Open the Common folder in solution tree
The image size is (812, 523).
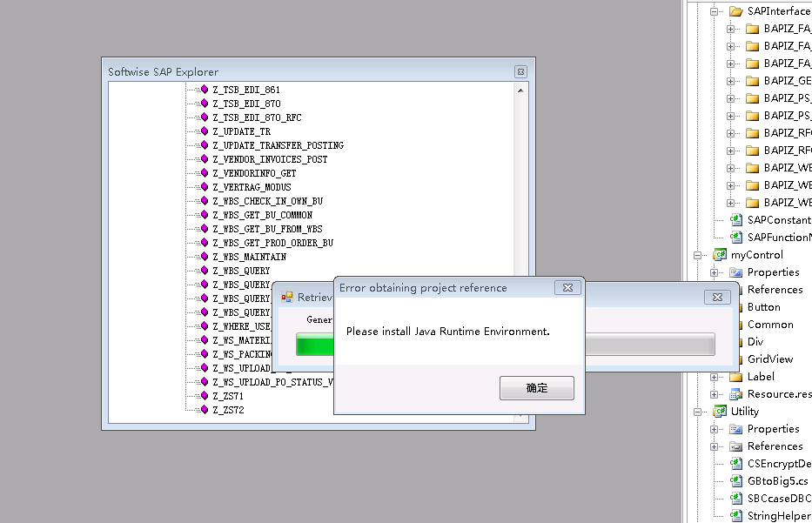tap(770, 325)
